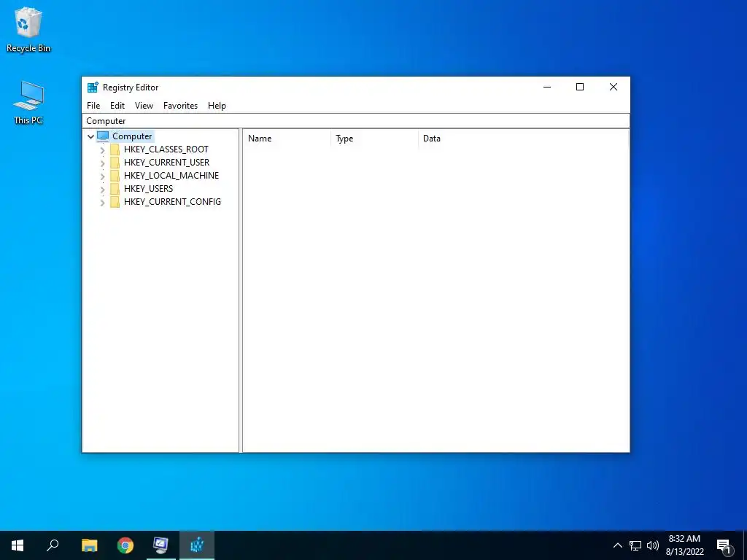Screen dimensions: 747x560
Task: Click the Registry Editor title bar icon
Action: pos(93,87)
